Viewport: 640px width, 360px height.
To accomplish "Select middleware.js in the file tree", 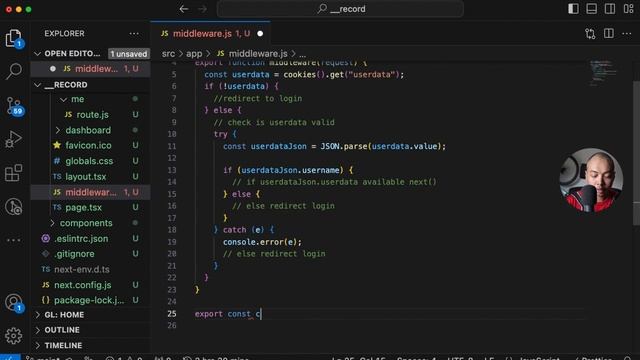I will point(91,192).
